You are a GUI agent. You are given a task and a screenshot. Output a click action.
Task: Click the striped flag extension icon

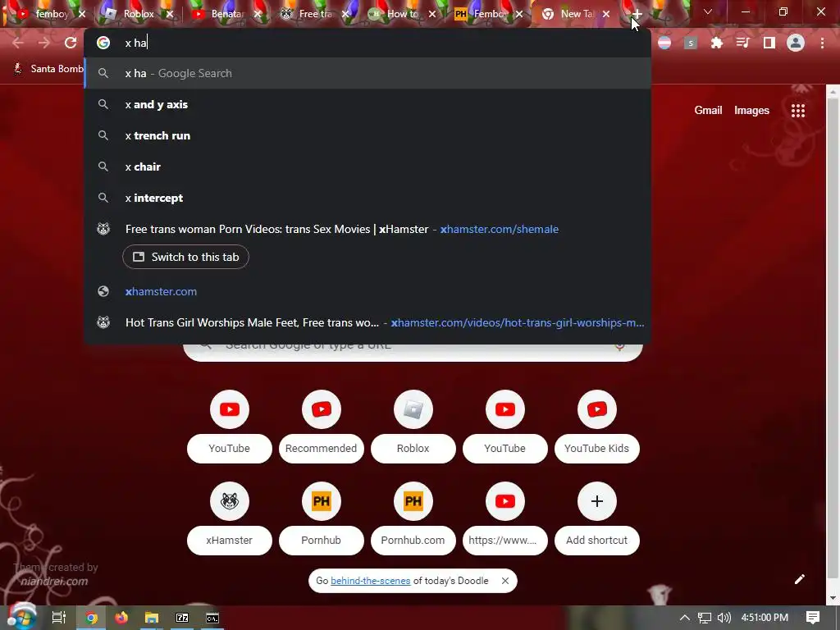pos(664,43)
